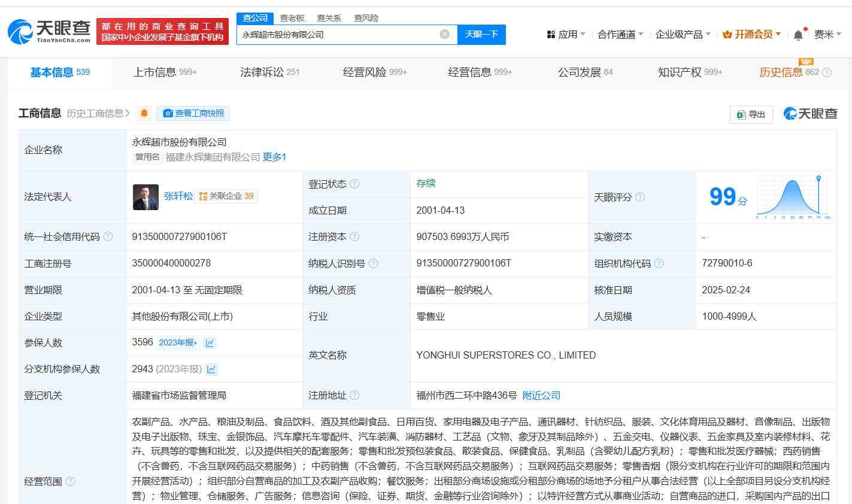Open the 参保人数 trend chart icon

pyautogui.click(x=210, y=343)
